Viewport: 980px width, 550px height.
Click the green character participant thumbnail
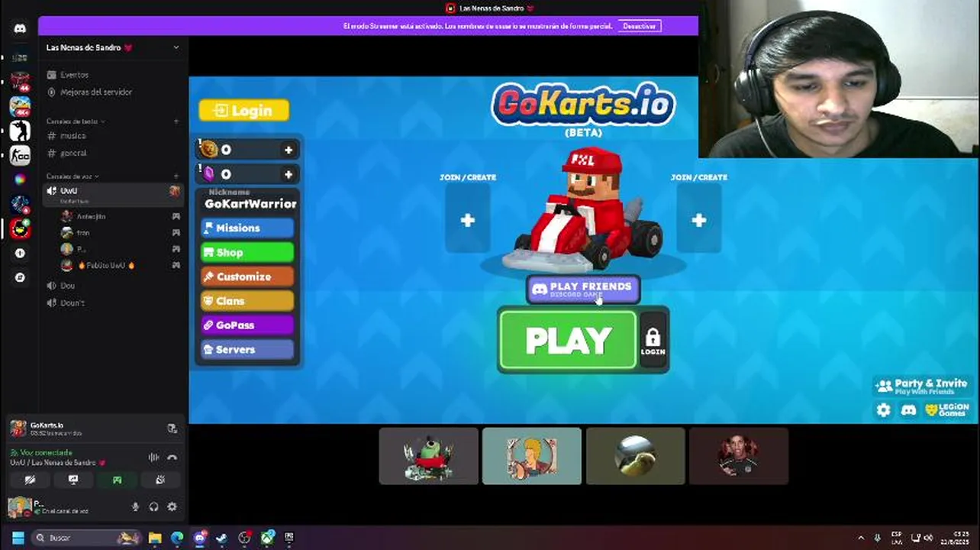(429, 456)
